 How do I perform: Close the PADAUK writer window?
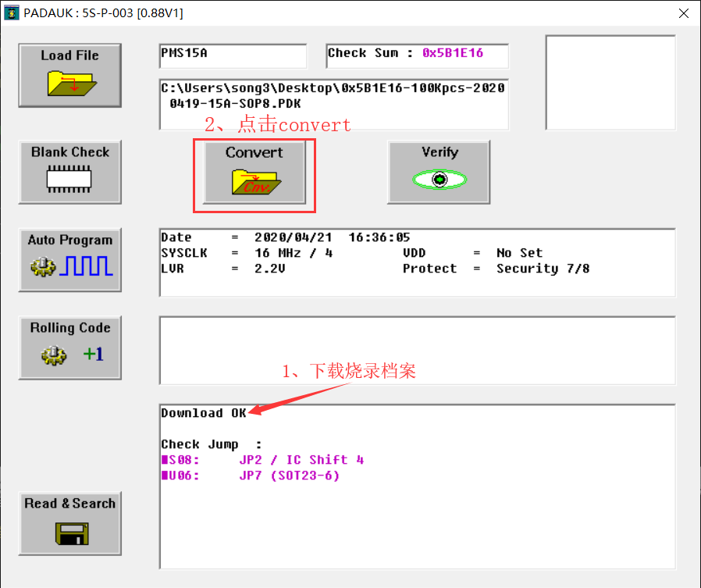point(683,13)
